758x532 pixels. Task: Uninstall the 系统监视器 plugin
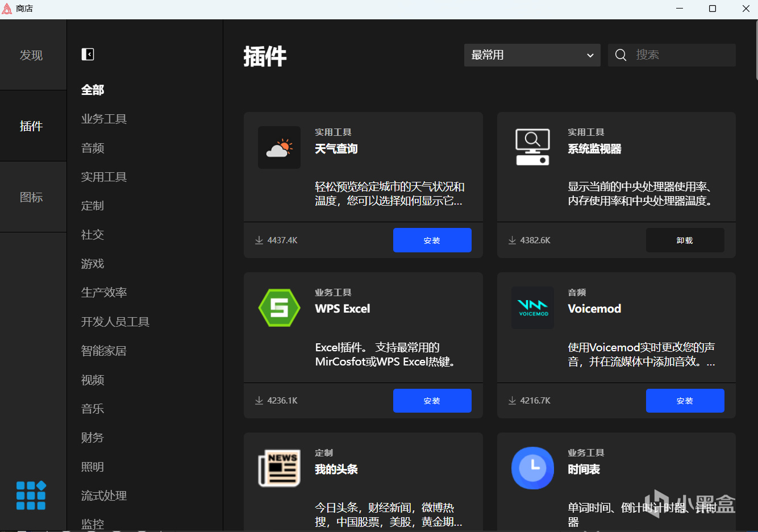click(x=685, y=240)
